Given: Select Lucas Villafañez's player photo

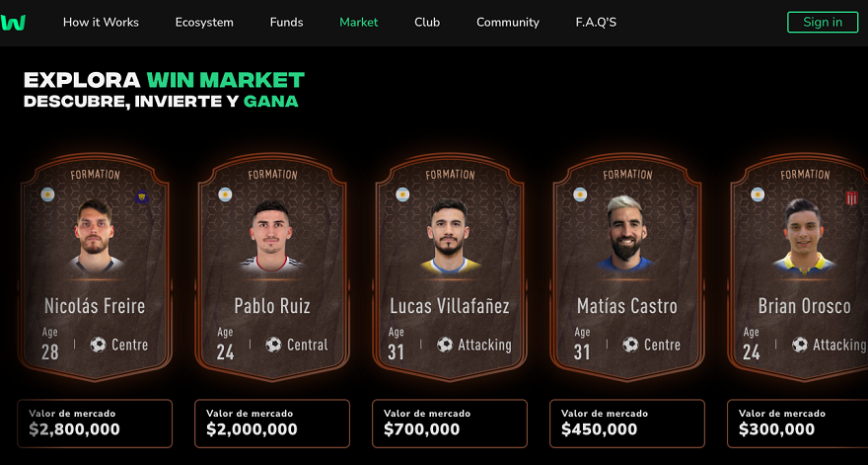Looking at the screenshot, I should (x=449, y=237).
